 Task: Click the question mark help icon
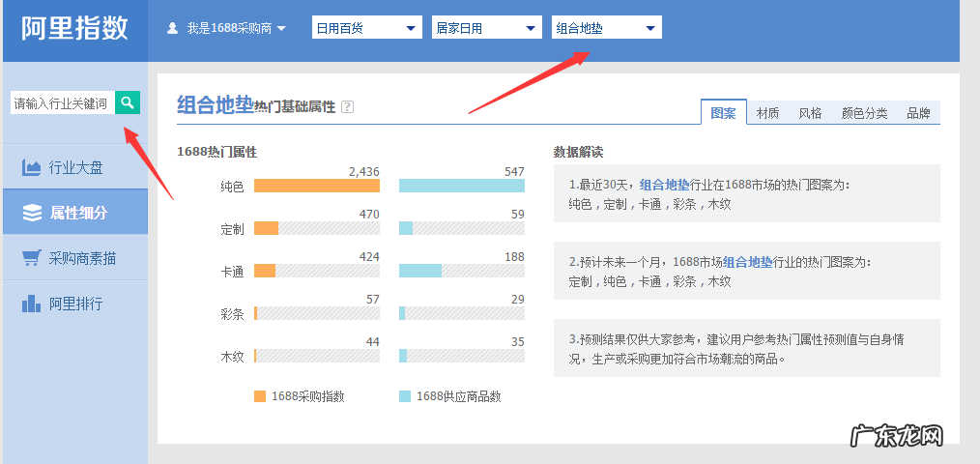click(348, 107)
